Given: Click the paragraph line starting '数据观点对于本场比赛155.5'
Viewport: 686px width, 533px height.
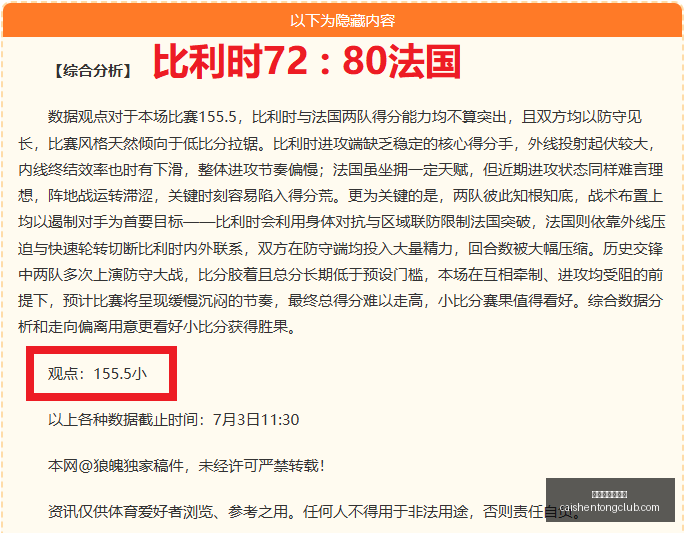Looking at the screenshot, I should 345,117.
